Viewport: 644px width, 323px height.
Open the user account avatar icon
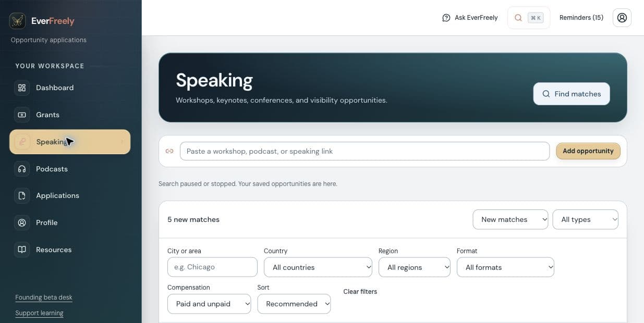click(x=622, y=18)
